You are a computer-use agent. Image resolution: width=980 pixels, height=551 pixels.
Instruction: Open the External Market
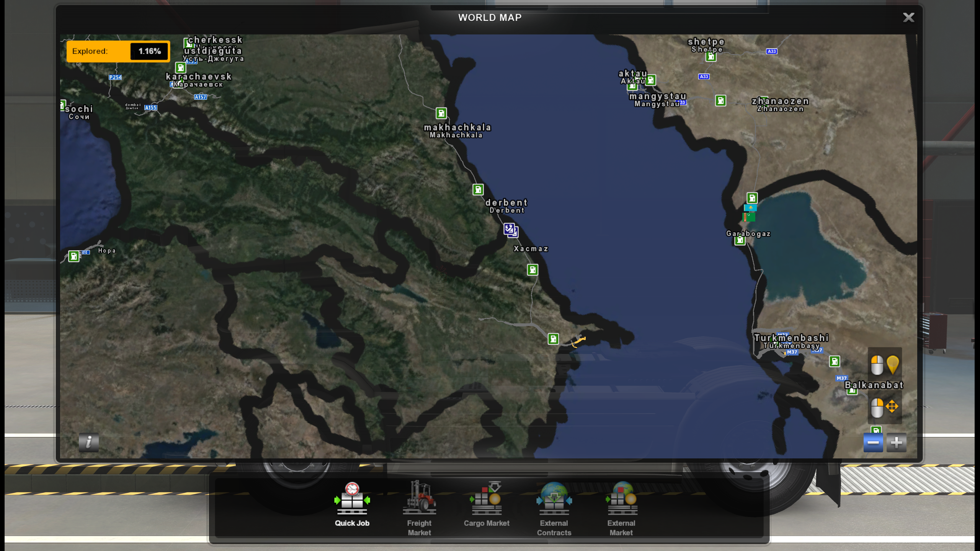621,508
